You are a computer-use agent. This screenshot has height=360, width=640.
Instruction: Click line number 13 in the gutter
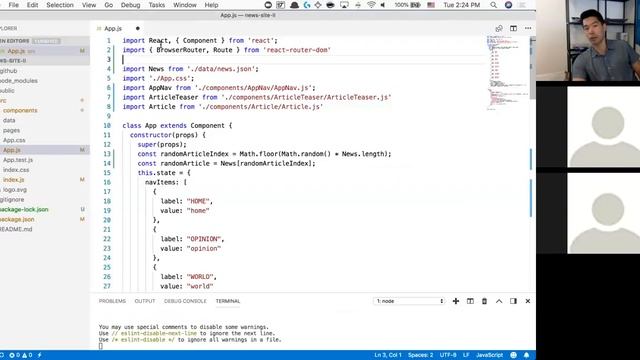[x=107, y=154]
